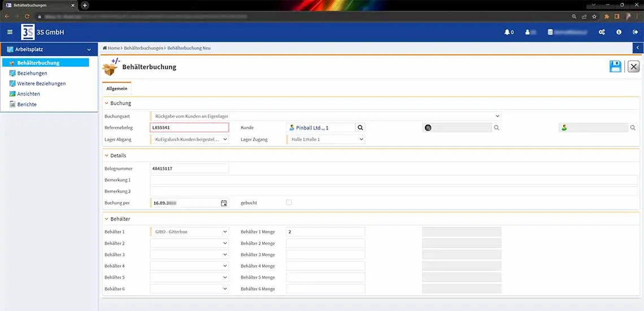This screenshot has height=311, width=644.
Task: Click the save floppy disk icon
Action: point(615,67)
